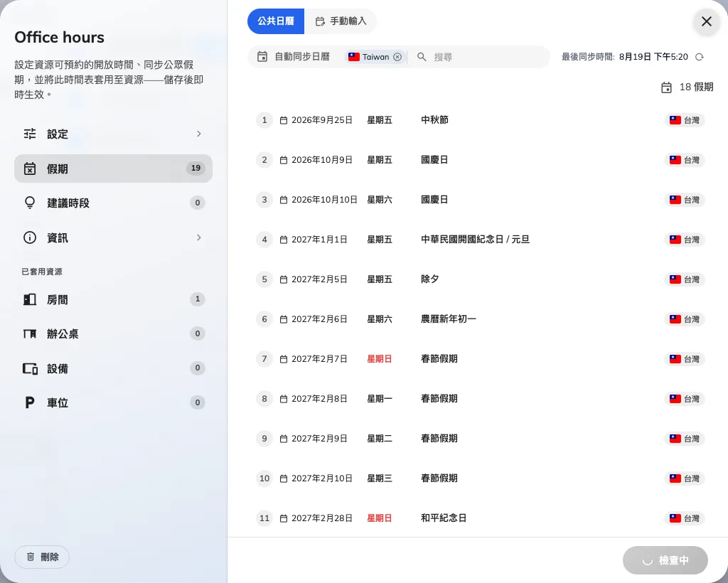Click the date 2026年10月9日

point(322,160)
